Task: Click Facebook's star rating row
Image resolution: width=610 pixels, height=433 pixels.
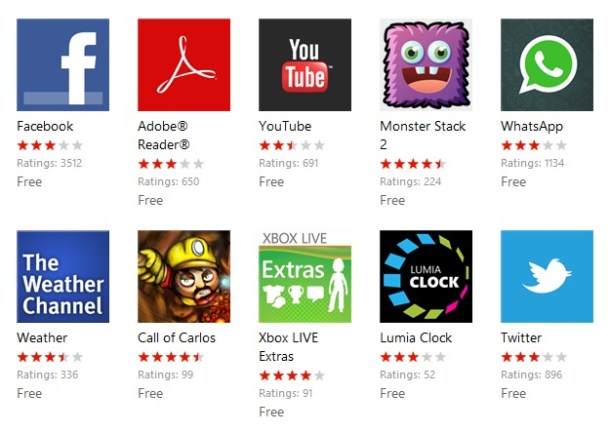Action: point(50,146)
